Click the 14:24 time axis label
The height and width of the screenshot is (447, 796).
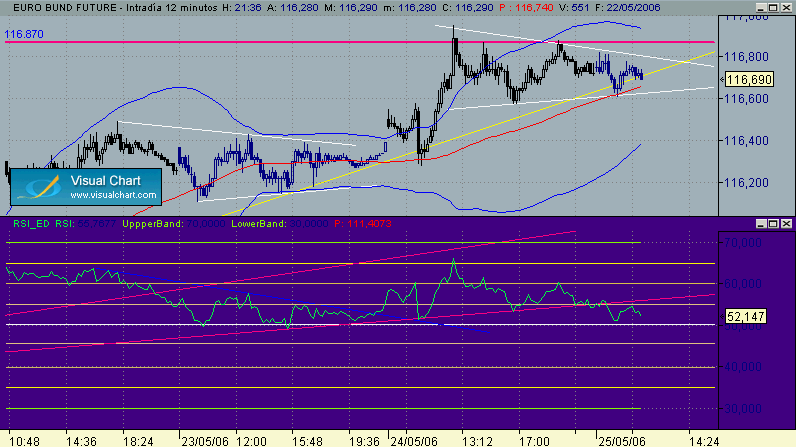click(704, 441)
